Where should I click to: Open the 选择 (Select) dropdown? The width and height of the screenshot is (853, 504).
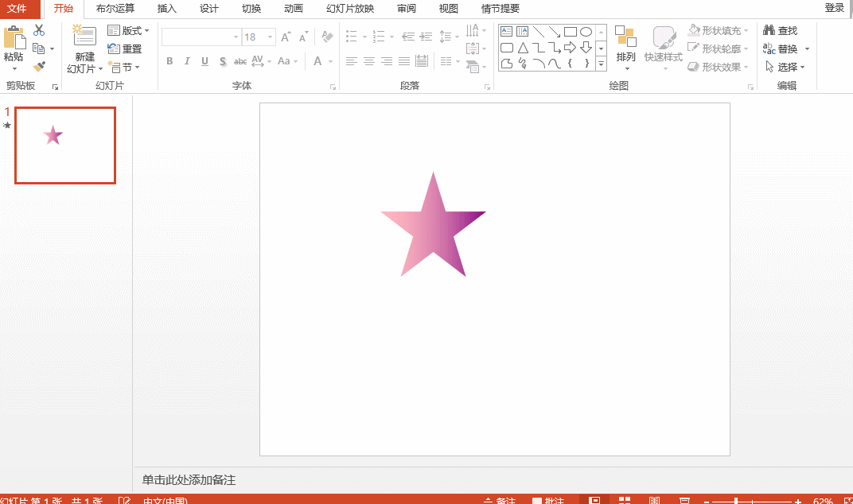(785, 67)
